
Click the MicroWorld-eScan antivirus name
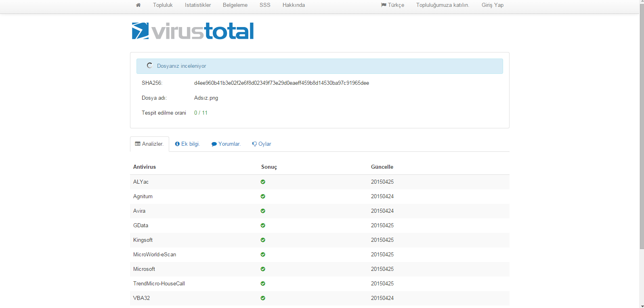coord(155,255)
